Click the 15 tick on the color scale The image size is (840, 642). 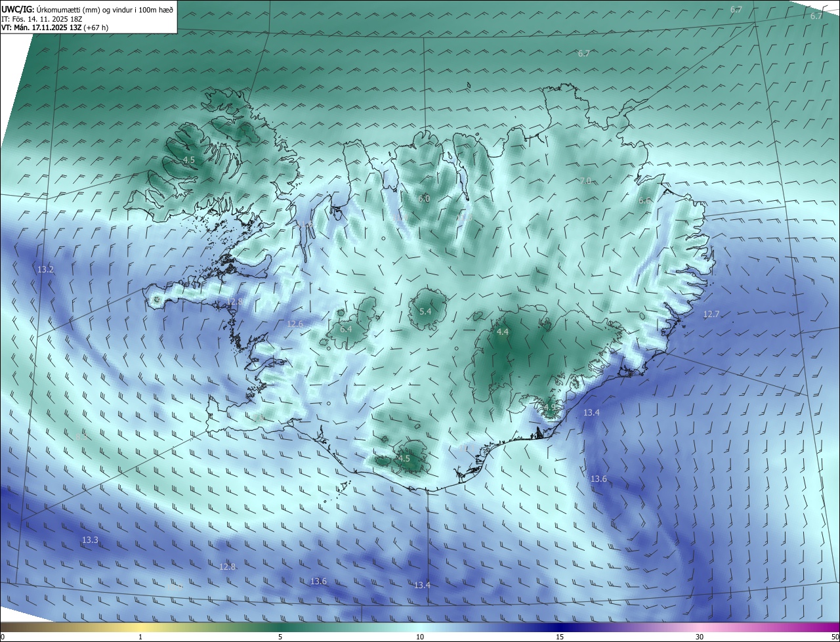[x=560, y=637]
